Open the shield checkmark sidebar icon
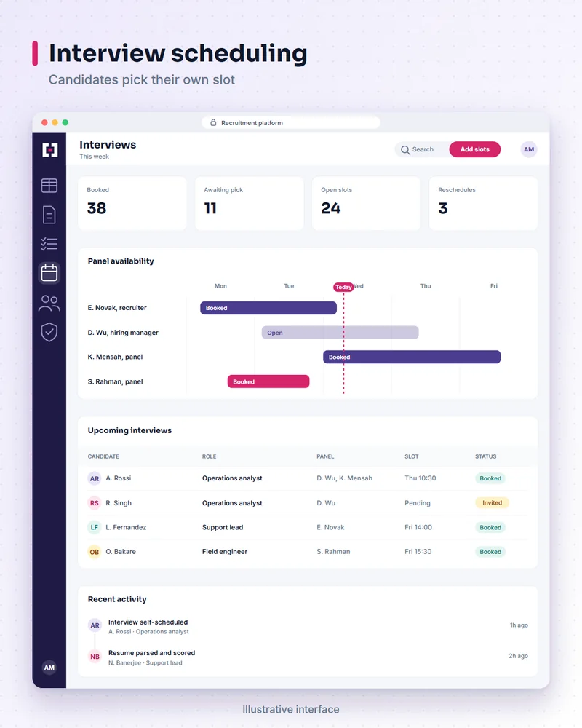582x728 pixels. pos(49,332)
